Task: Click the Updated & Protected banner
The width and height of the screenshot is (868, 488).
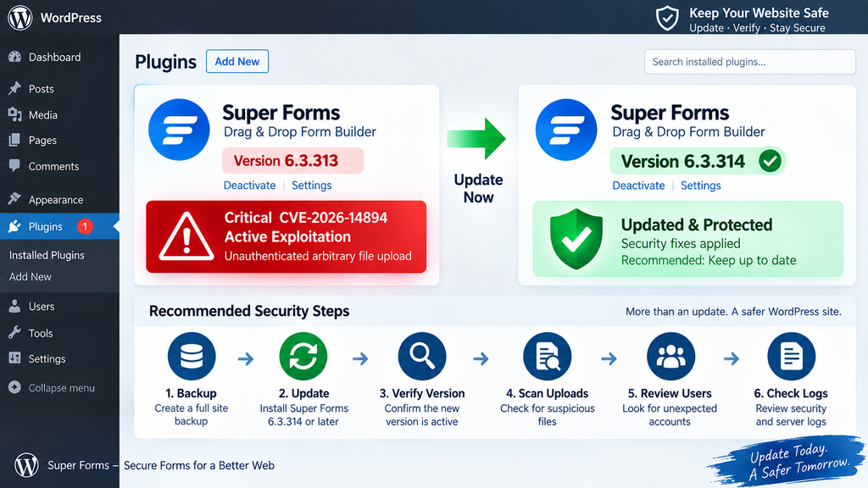Action: pyautogui.click(x=687, y=239)
